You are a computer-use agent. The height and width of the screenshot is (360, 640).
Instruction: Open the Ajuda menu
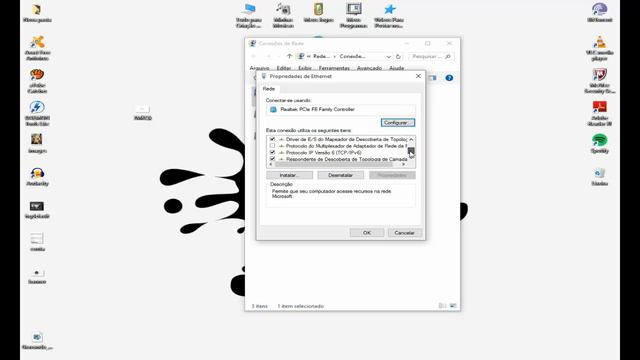pos(396,68)
